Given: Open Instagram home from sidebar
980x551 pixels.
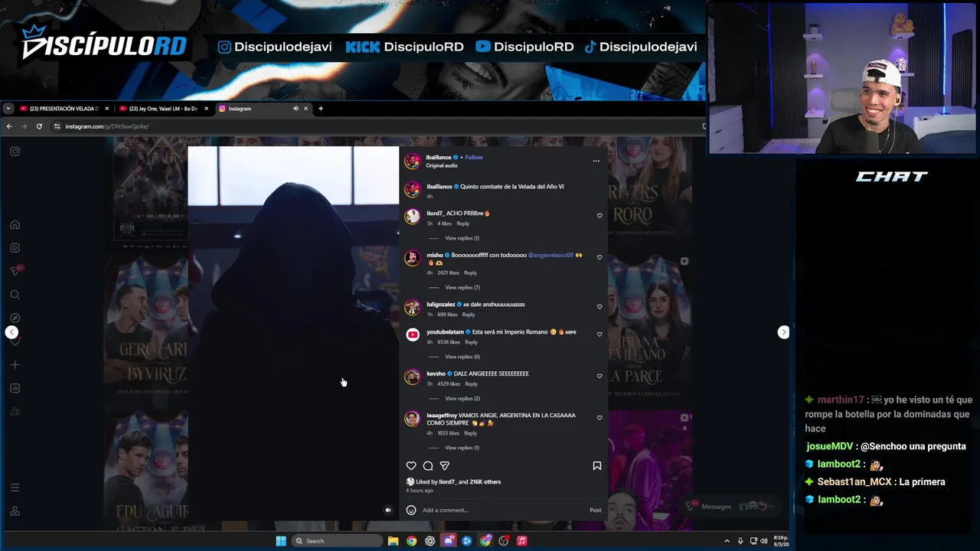Looking at the screenshot, I should click(x=15, y=225).
